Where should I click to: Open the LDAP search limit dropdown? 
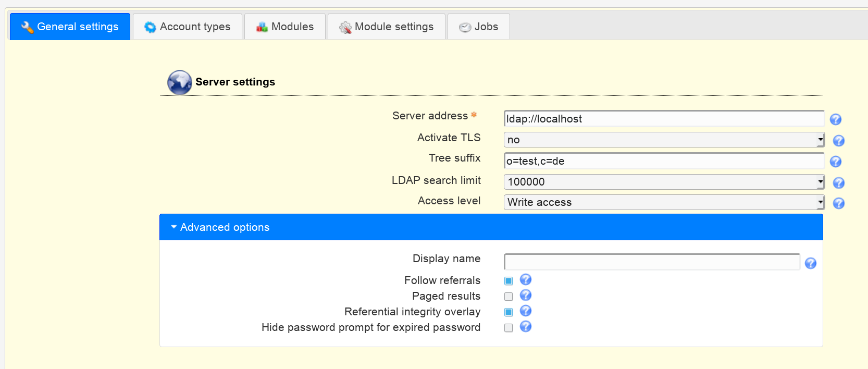pyautogui.click(x=663, y=182)
